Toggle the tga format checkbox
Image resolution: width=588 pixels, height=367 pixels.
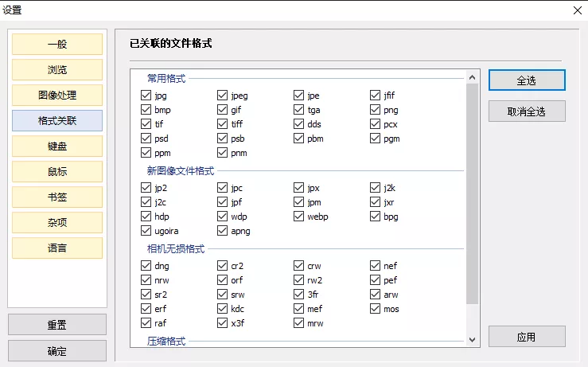(x=299, y=110)
